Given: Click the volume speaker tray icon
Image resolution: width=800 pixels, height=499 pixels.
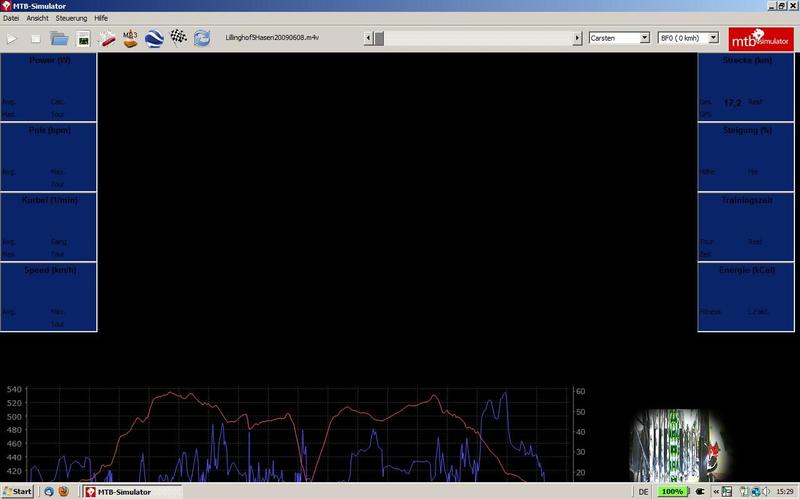Looking at the screenshot, I should tap(766, 491).
